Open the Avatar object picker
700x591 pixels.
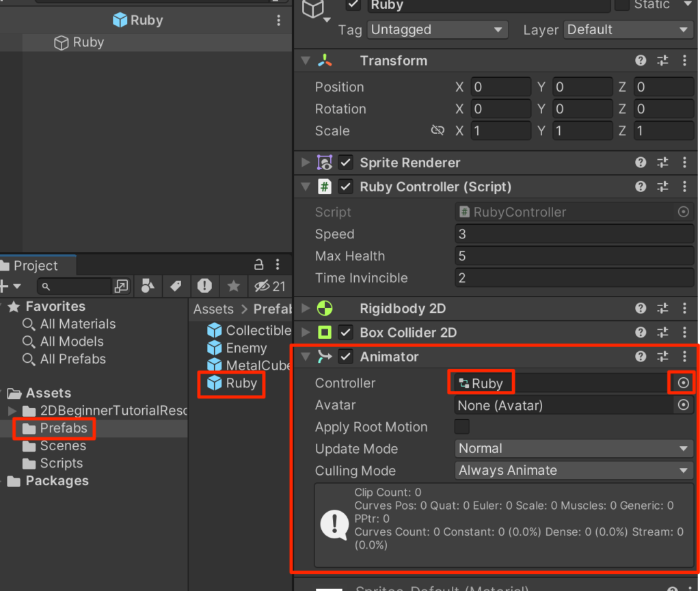(x=683, y=405)
